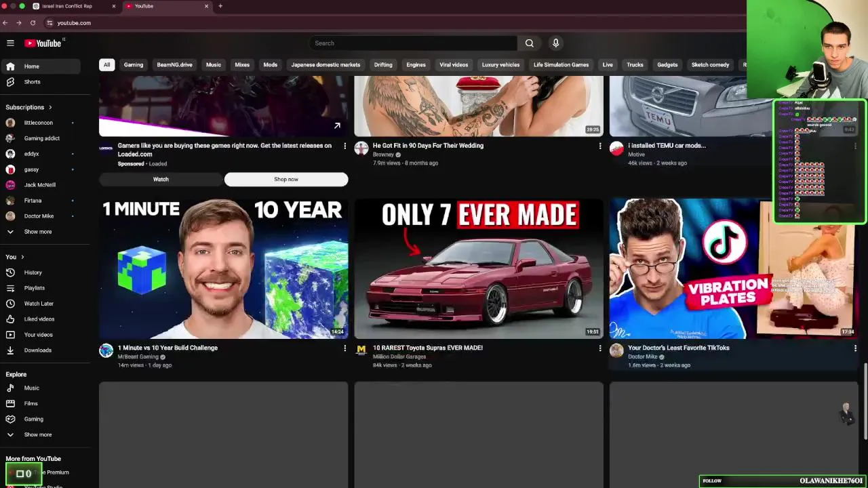Show more Explore items
This screenshot has height=488, width=868.
[41, 435]
